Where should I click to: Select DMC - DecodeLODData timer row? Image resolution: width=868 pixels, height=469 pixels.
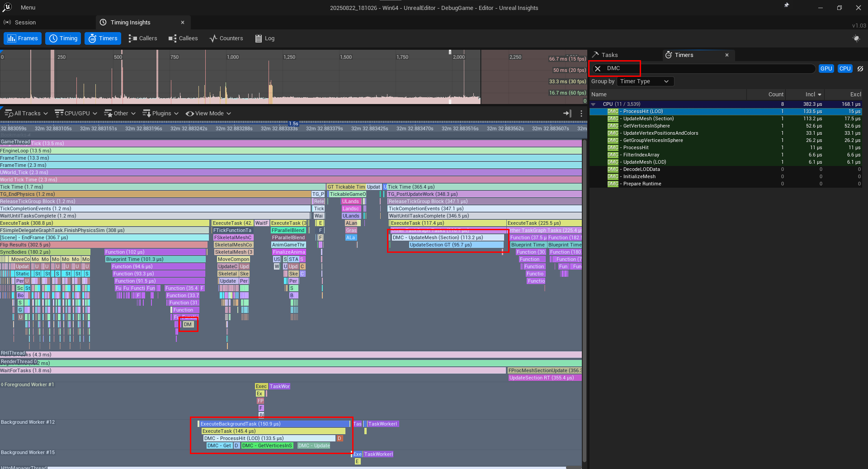(x=726, y=169)
